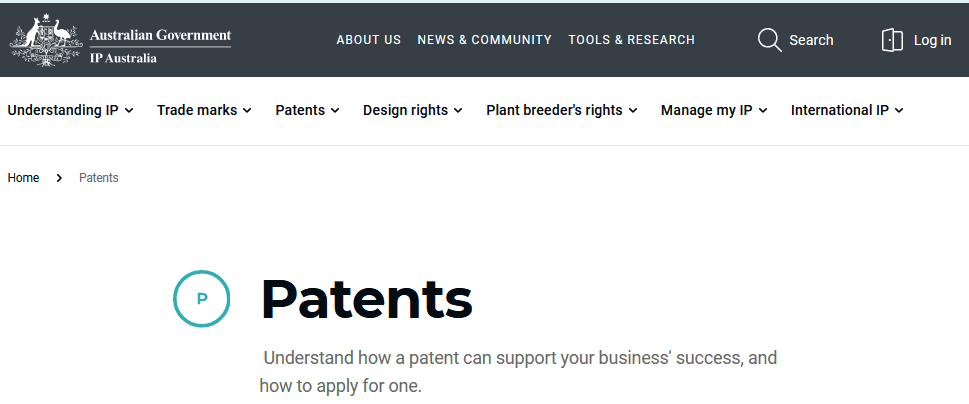
Task: Select TOOLS & RESEARCH in the header
Action: click(x=632, y=40)
